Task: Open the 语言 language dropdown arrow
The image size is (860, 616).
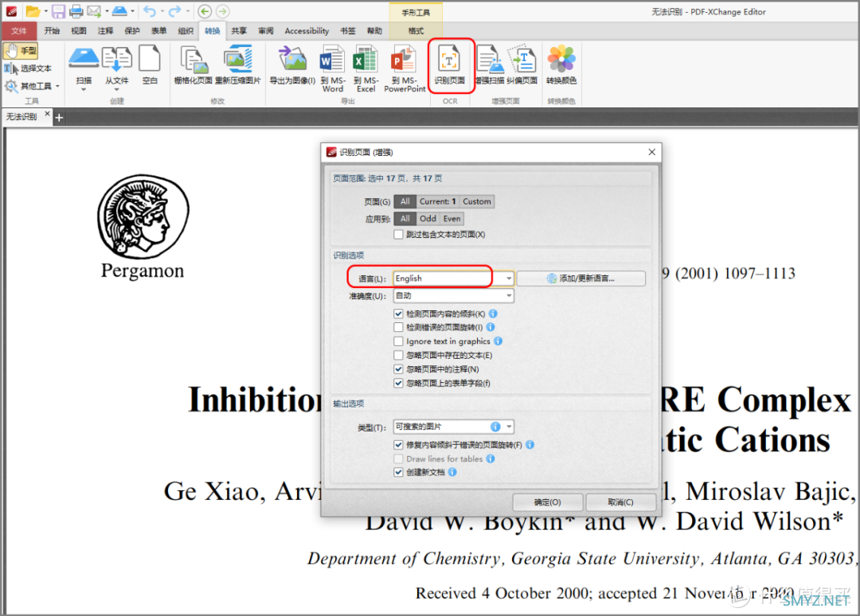Action: click(508, 279)
